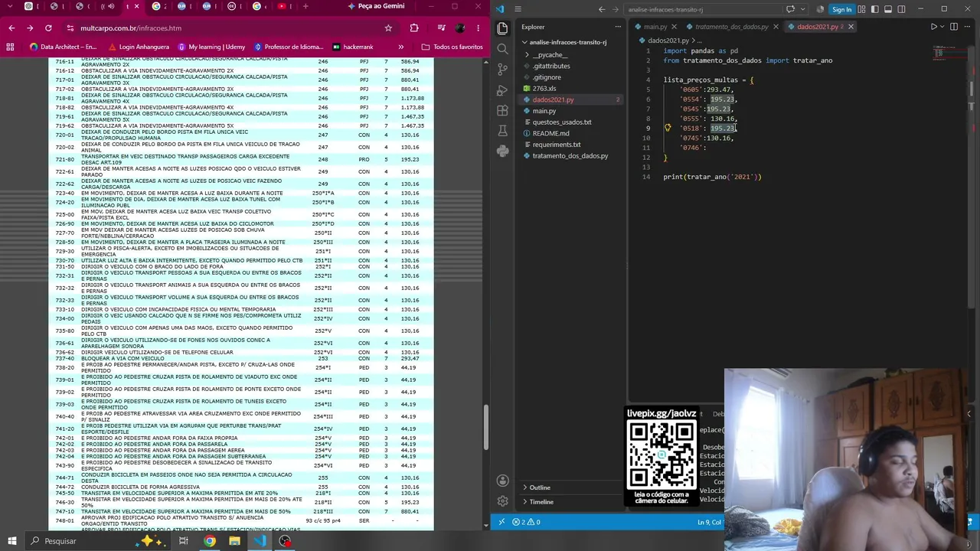Open Chrome media control icon
The image size is (980, 551).
click(x=441, y=28)
